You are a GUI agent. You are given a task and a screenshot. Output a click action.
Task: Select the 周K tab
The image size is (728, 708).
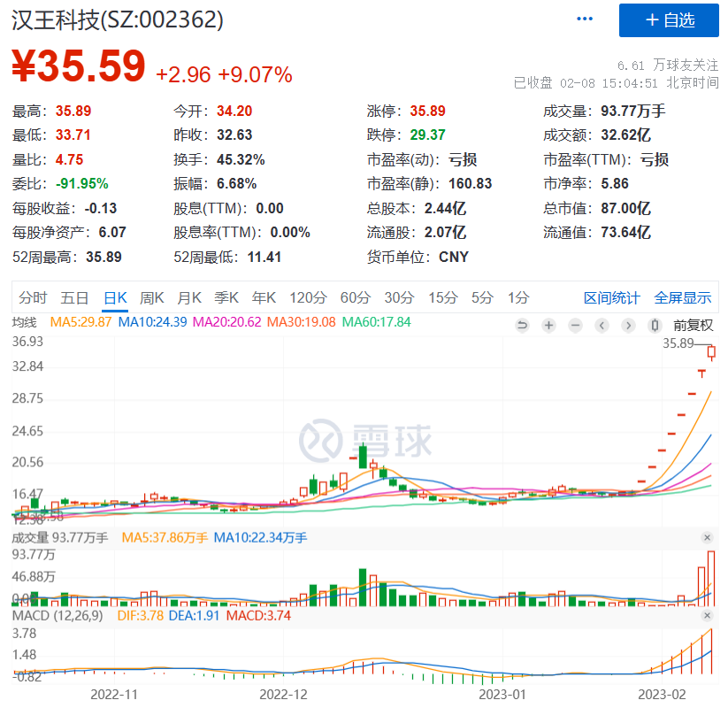(x=152, y=297)
